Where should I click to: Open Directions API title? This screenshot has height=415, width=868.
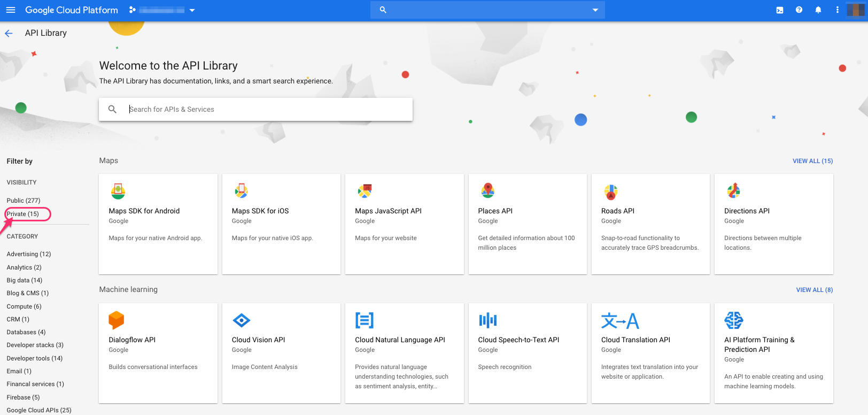coord(747,211)
